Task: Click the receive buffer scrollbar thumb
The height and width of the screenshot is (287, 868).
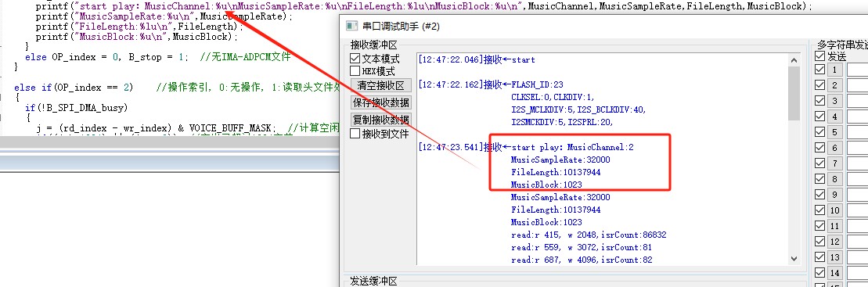Action: [x=794, y=93]
